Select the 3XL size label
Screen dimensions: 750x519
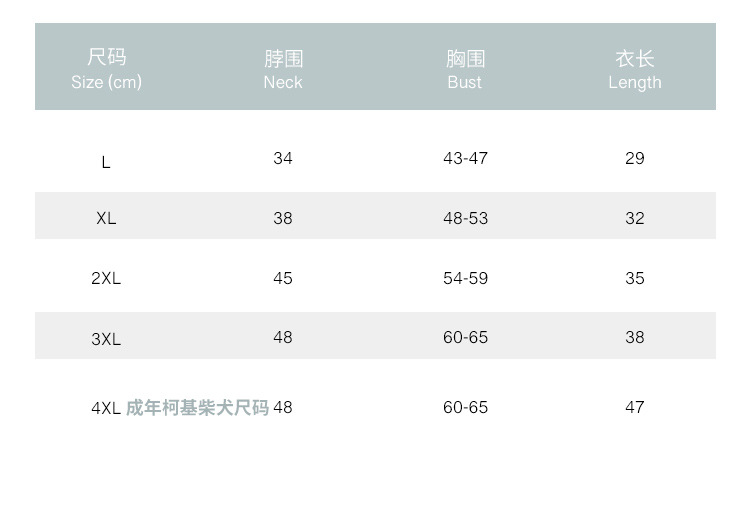point(106,339)
